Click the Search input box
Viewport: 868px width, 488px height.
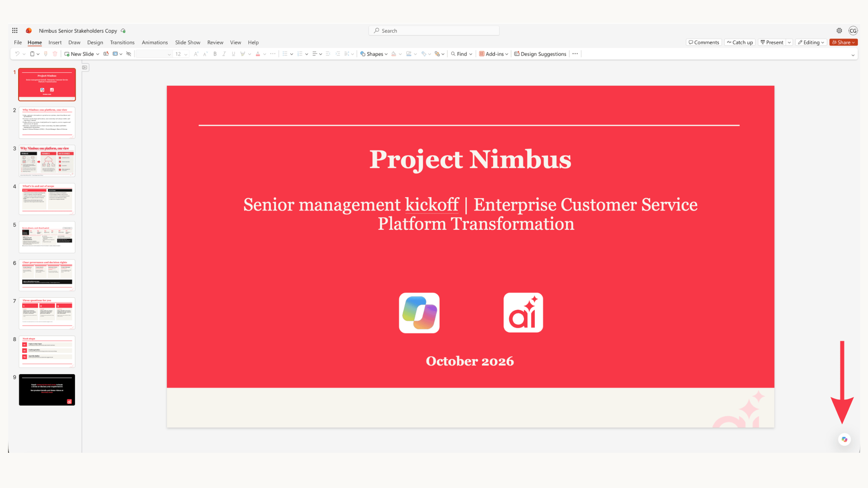click(x=434, y=31)
